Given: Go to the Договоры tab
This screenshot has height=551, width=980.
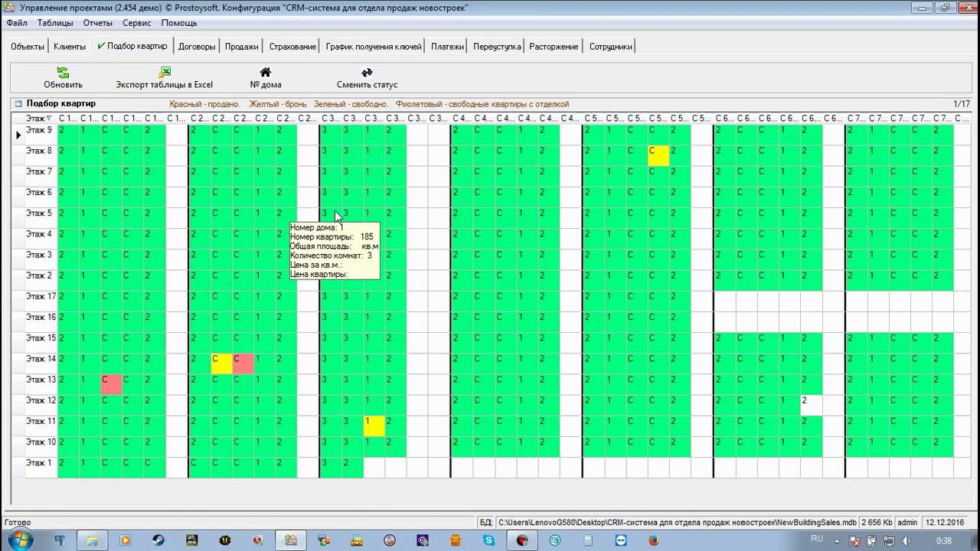Looking at the screenshot, I should click(x=197, y=47).
